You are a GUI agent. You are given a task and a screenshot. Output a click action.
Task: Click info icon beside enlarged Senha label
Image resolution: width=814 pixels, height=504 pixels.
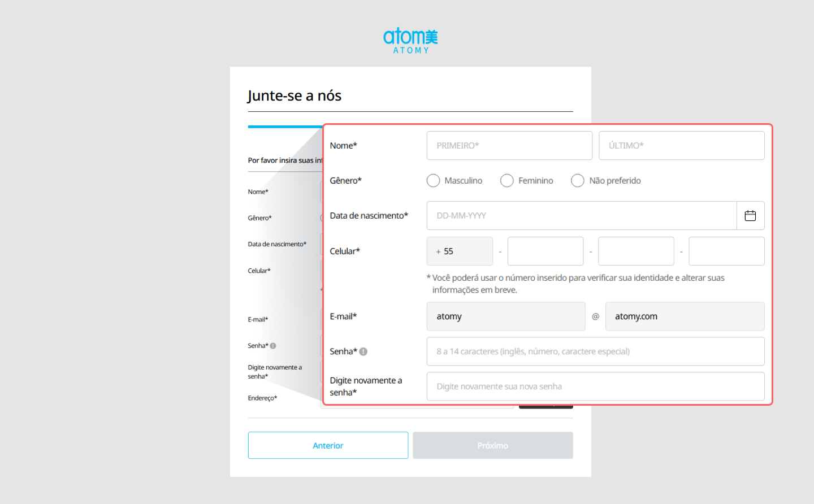(363, 351)
